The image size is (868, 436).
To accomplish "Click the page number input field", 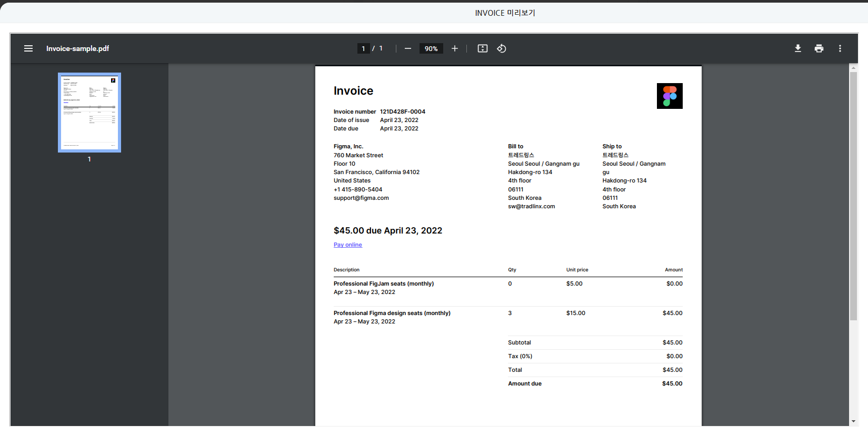I will 363,48.
